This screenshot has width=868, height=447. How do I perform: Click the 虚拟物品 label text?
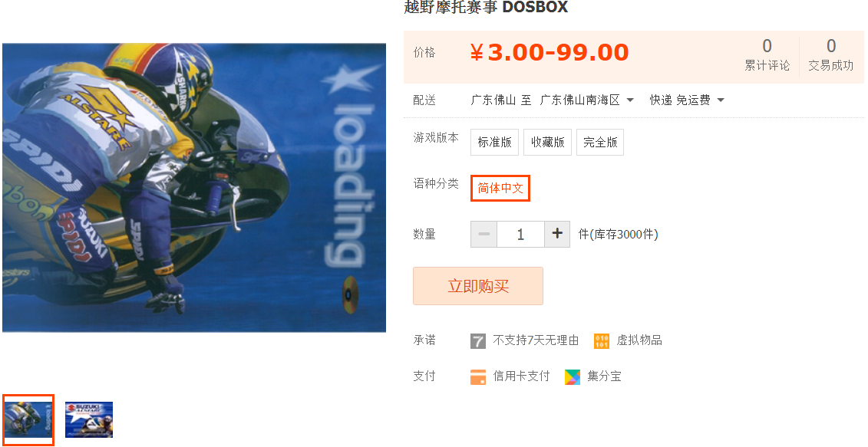tap(639, 340)
